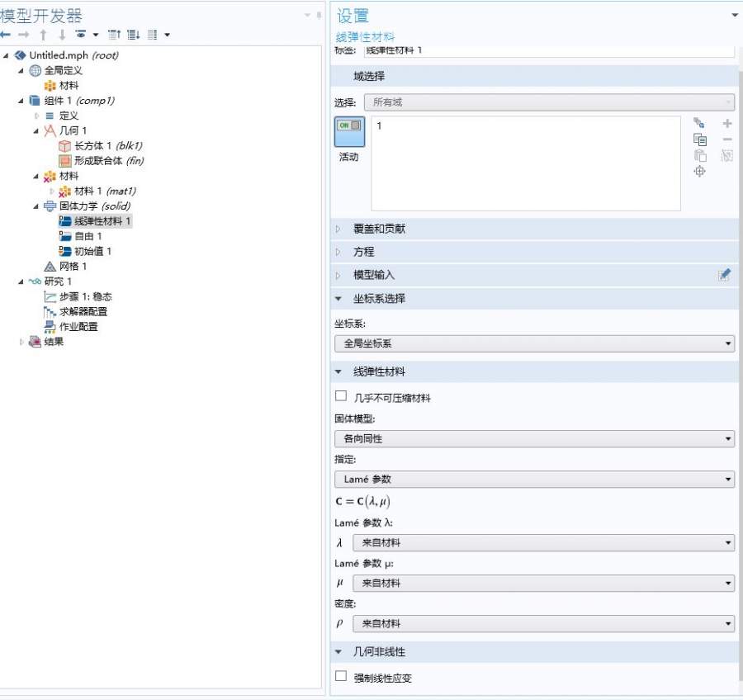The height and width of the screenshot is (700, 743).
Task: Click the minus remove-from-selection icon
Action: (726, 140)
